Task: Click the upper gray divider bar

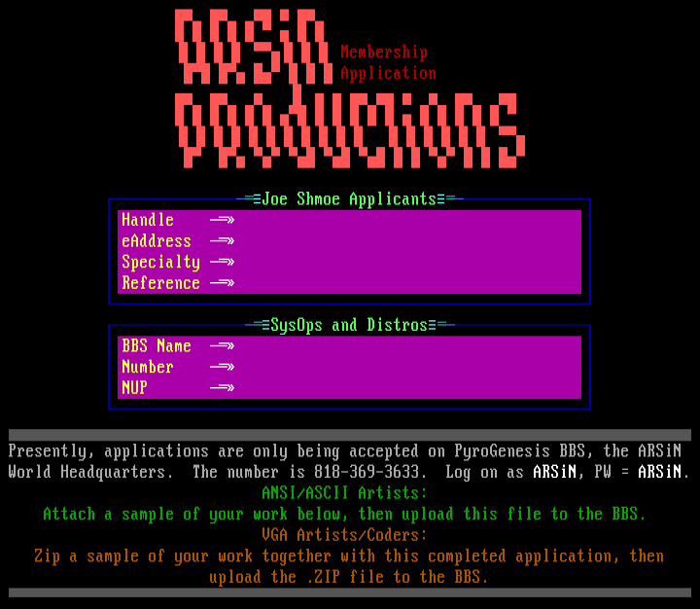Action: (350, 435)
